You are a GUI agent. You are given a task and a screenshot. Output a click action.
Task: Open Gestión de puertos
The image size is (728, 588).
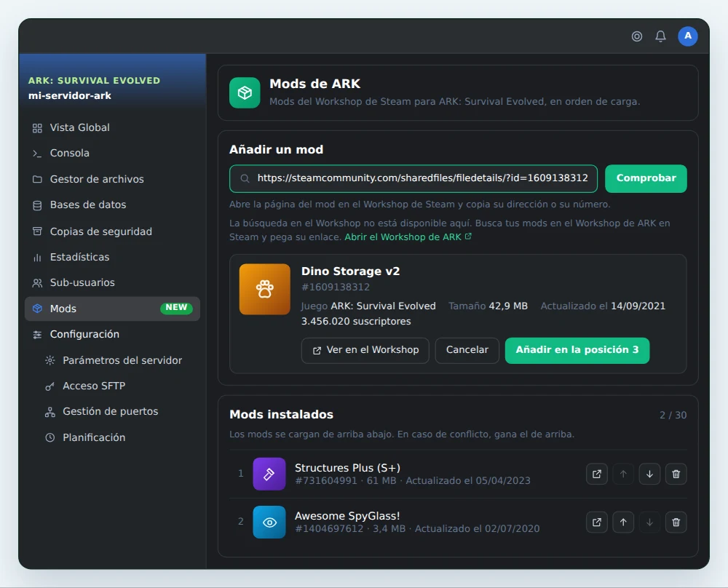[112, 412]
